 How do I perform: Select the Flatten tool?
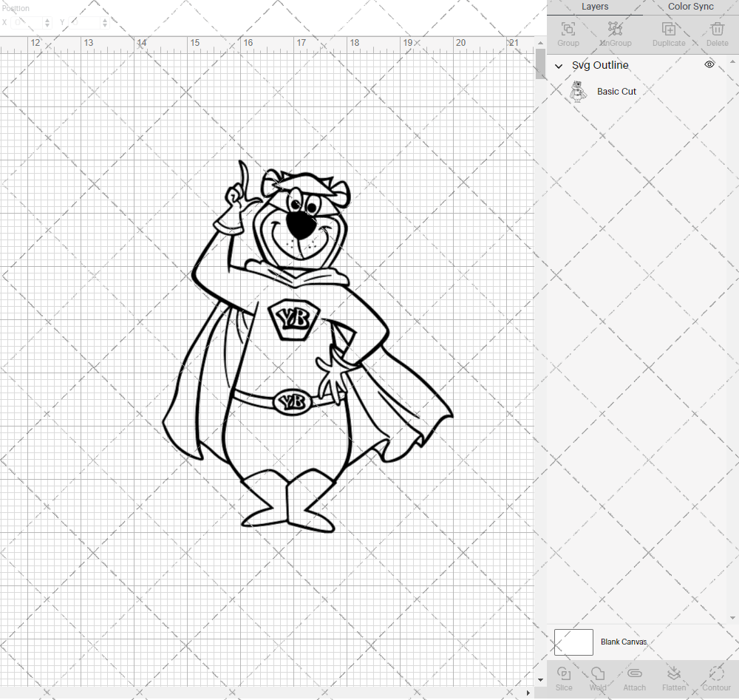coord(674,675)
